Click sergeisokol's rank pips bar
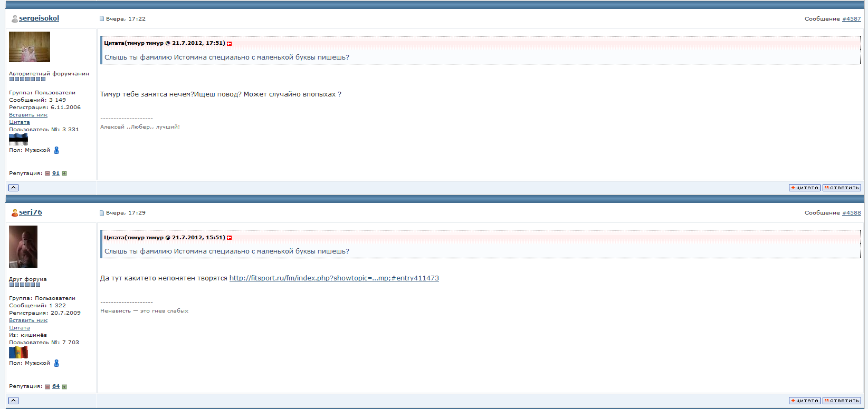Viewport: 868px width, 409px height. (x=27, y=79)
